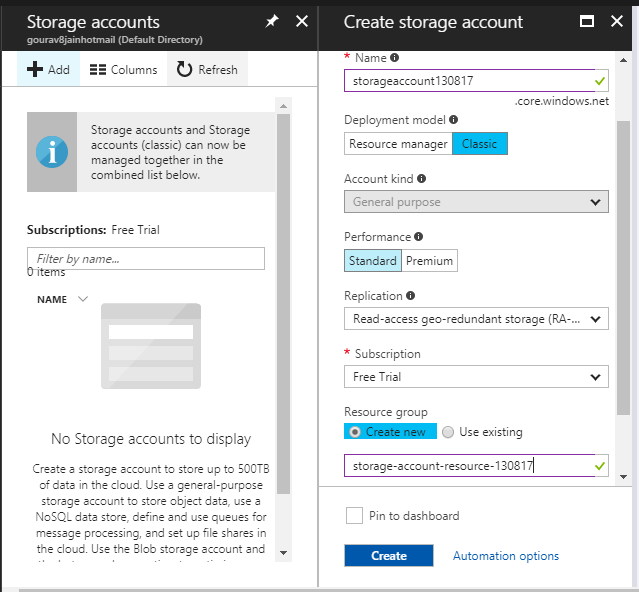Open Automation options link

pos(506,556)
